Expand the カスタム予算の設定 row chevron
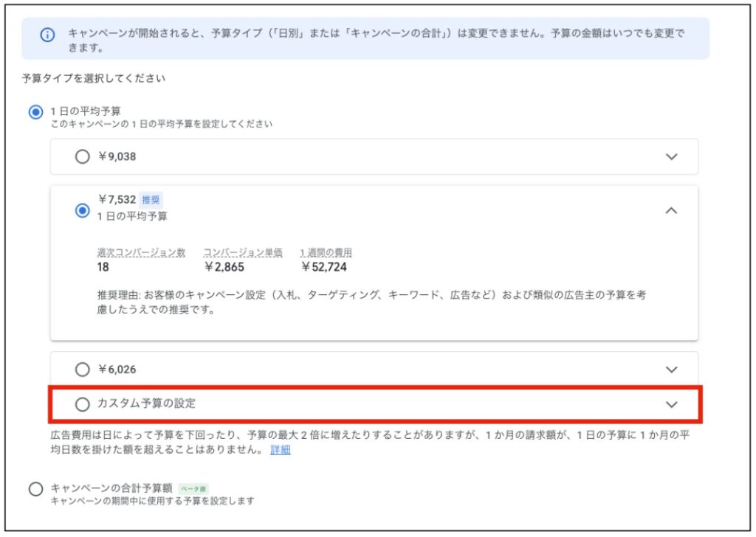Image resolution: width=756 pixels, height=537 pixels. point(671,404)
